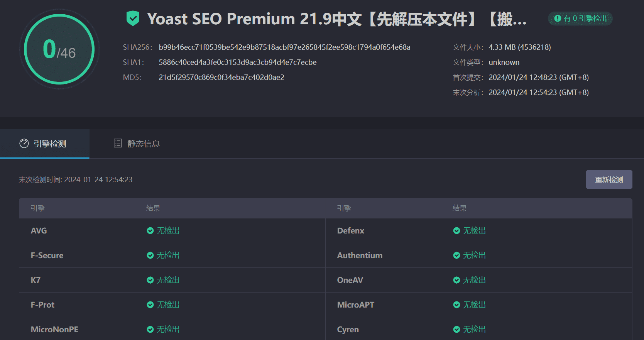644x340 pixels.
Task: Select the SHA1 hash value
Action: click(238, 62)
